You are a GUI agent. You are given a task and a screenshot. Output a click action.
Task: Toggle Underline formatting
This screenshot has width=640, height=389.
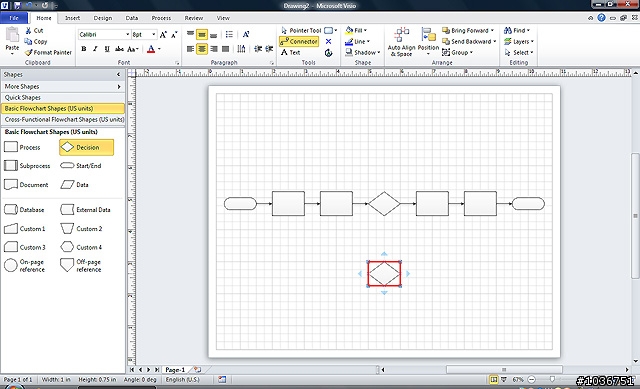tap(107, 49)
